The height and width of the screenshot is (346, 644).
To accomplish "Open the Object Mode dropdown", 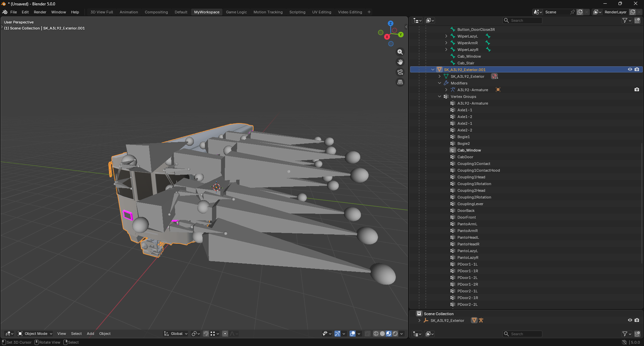I will click(x=35, y=334).
